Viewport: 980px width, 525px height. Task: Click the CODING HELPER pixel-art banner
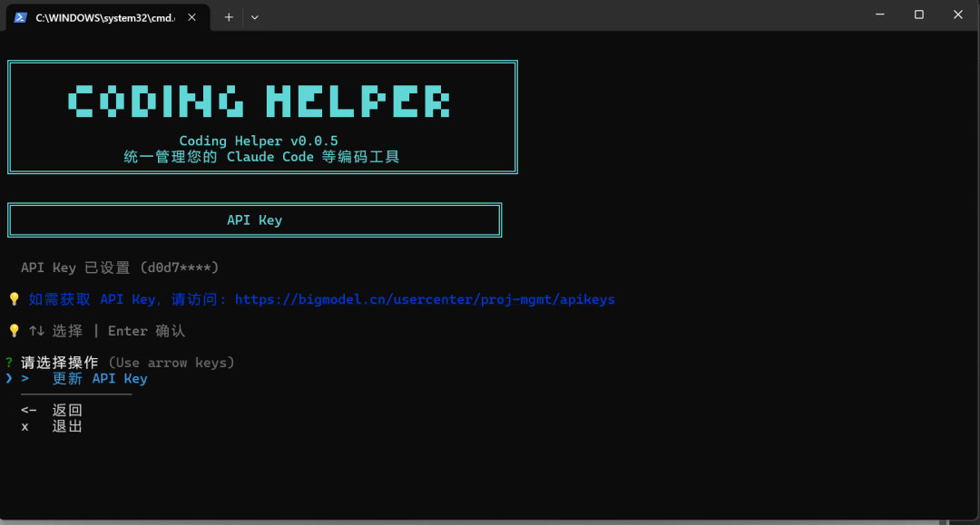[259, 102]
